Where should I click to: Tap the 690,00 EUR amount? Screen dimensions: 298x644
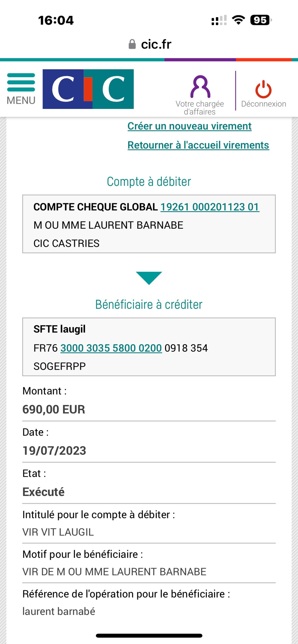(54, 410)
